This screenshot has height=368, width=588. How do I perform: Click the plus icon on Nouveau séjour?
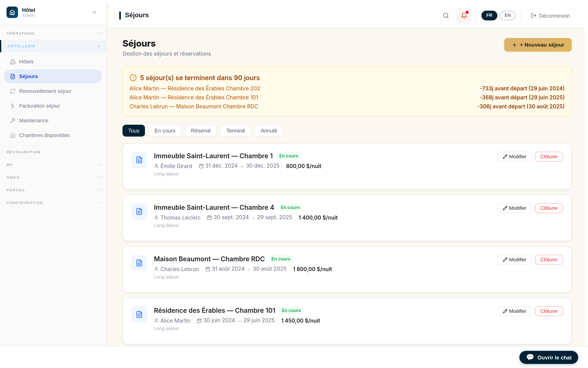pos(514,45)
